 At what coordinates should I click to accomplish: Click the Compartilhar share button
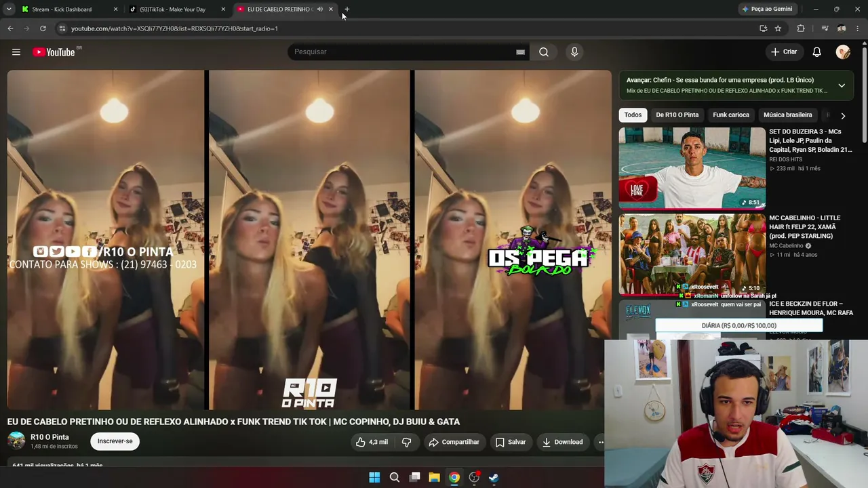click(454, 442)
